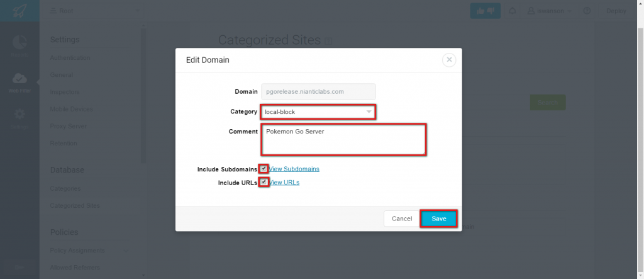Viewport: 644px width, 279px height.
Task: Close the Edit Domain dialog
Action: (448, 60)
